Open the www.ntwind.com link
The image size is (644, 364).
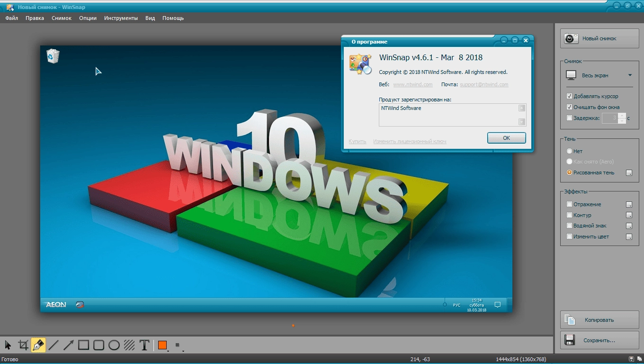(x=412, y=84)
